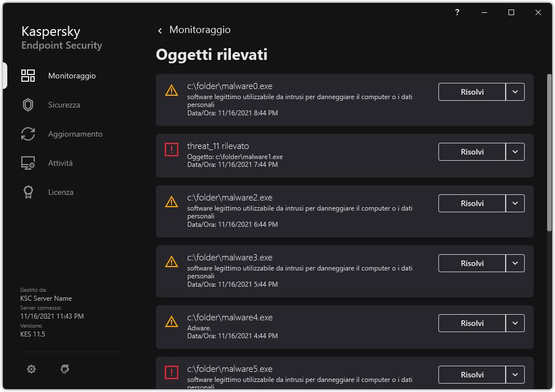The image size is (555, 392).
Task: Click the warning icon on malware0.exe entry
Action: click(x=172, y=92)
